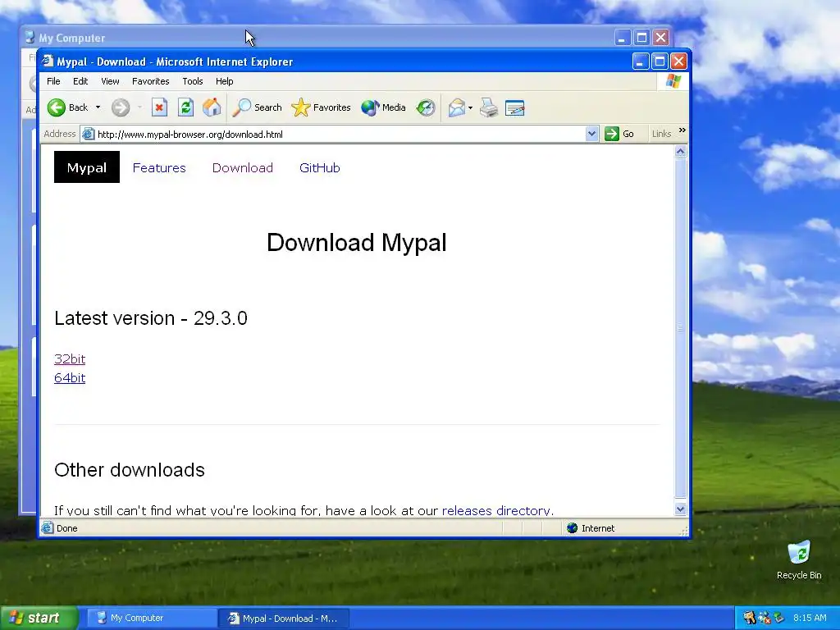Expand the Mail button dropdown arrow
Viewport: 840px width, 630px height.
470,107
